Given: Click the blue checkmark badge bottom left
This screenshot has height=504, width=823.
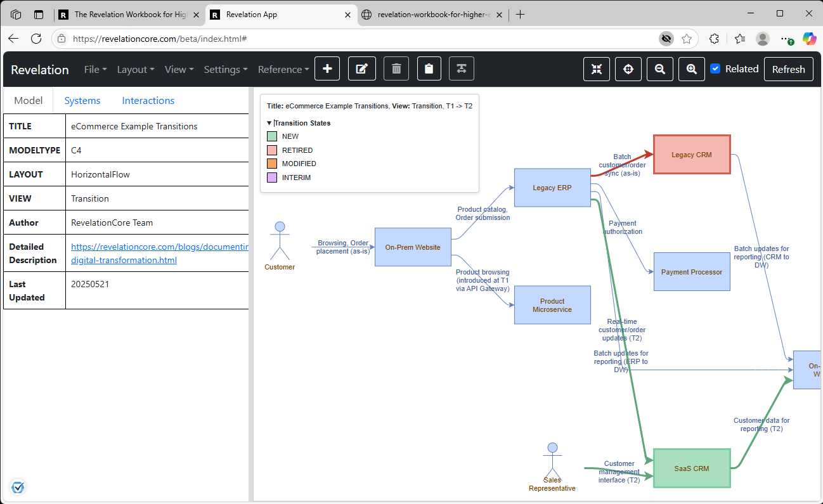Looking at the screenshot, I should (18, 487).
